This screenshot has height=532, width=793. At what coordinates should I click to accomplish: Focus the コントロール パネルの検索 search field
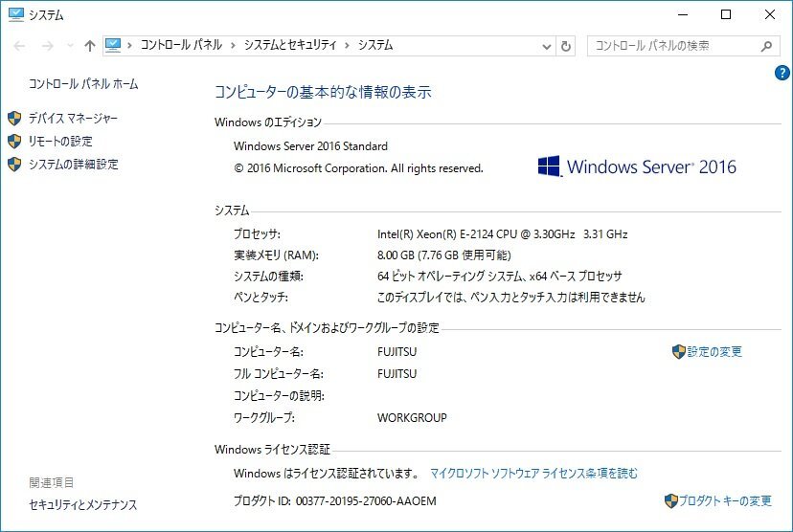pos(670,46)
